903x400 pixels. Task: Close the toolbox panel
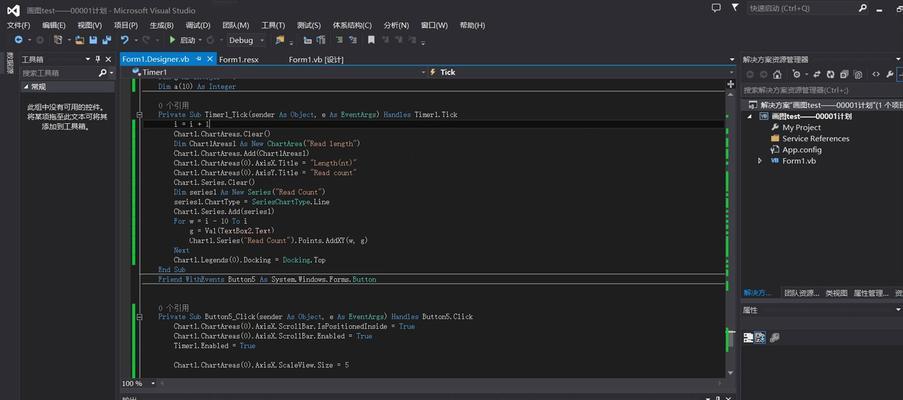click(108, 59)
